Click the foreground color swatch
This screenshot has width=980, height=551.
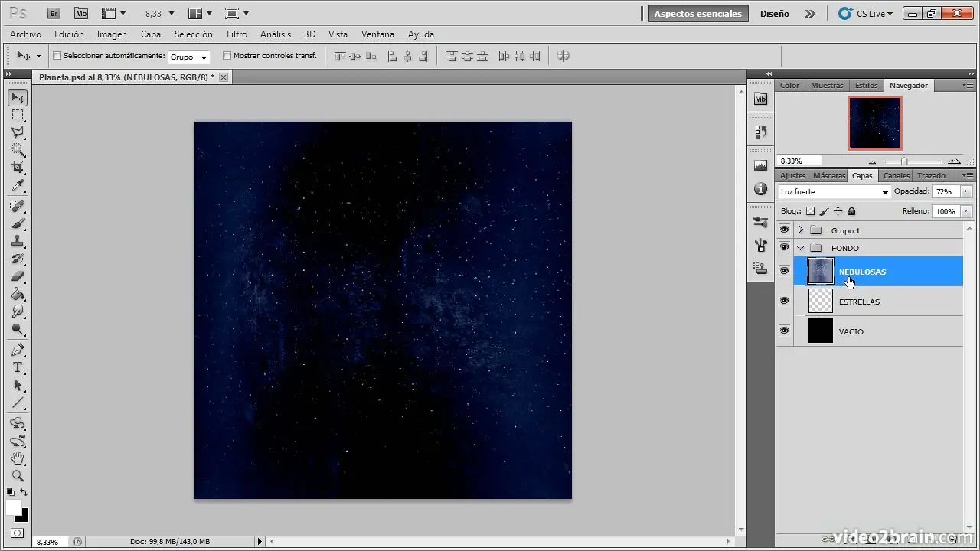[x=14, y=507]
